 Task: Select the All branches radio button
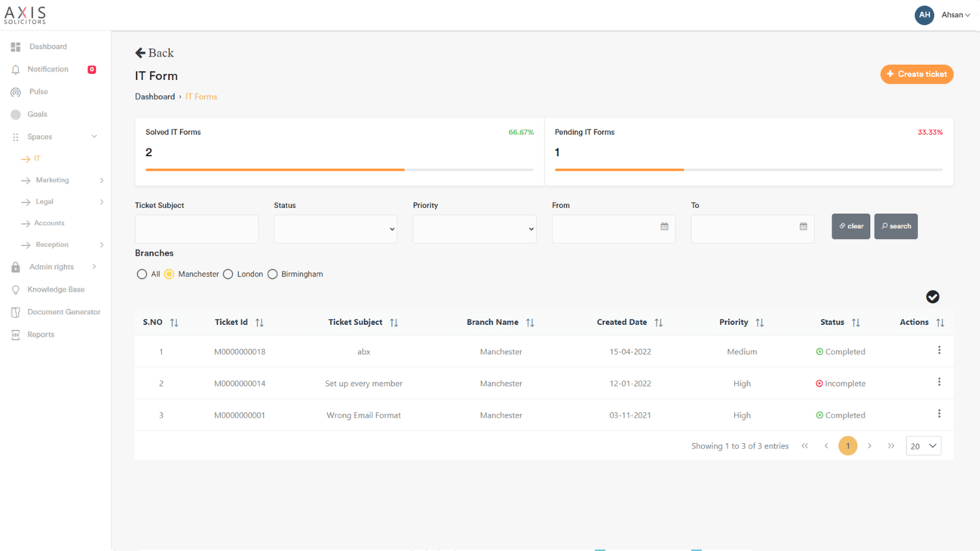click(x=142, y=274)
